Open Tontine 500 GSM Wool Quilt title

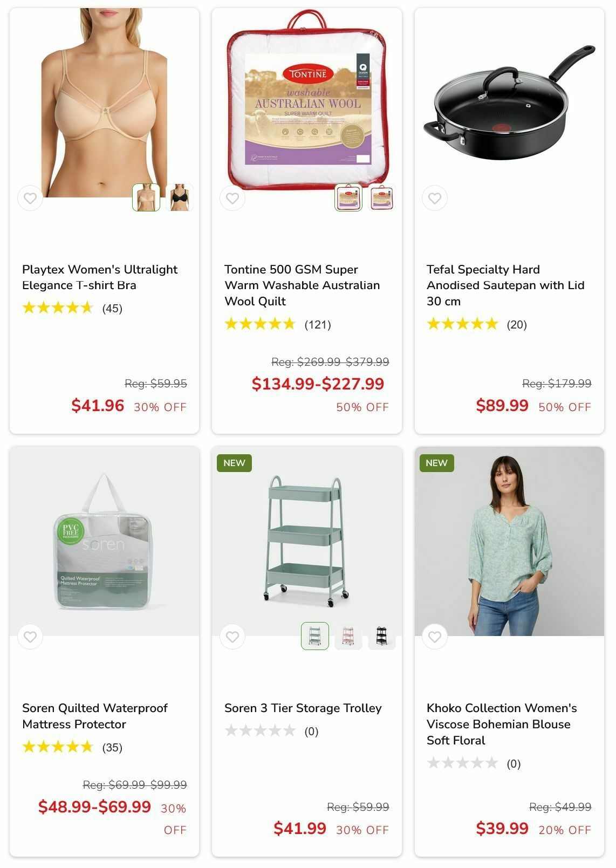(x=302, y=285)
